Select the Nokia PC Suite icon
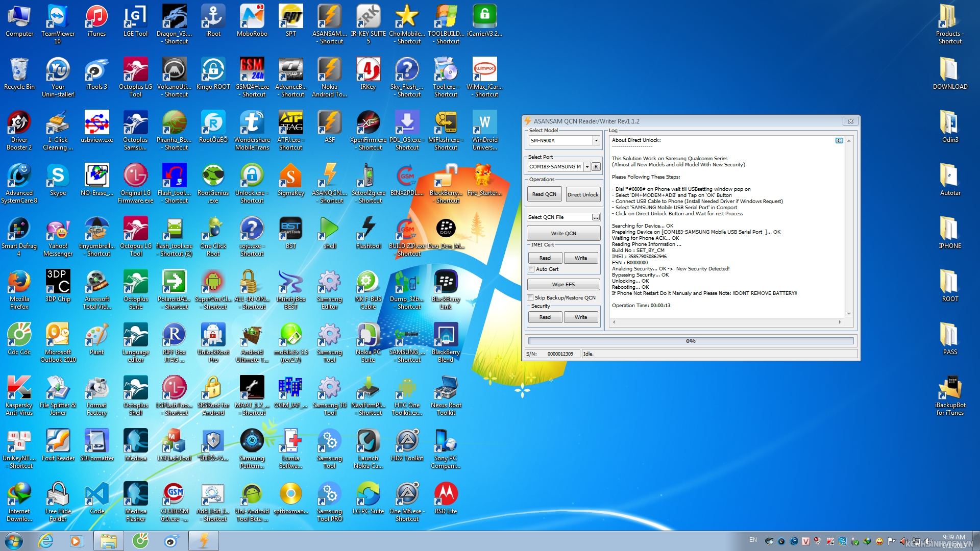 (369, 342)
